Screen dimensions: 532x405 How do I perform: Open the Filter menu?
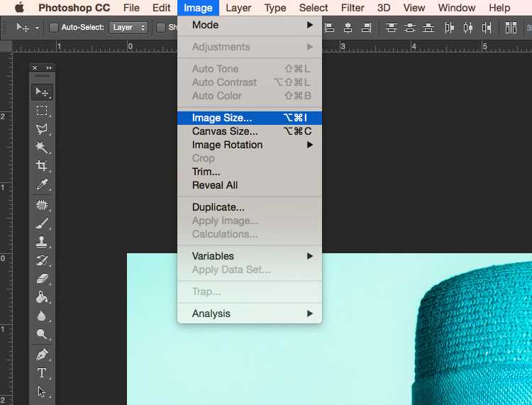[x=353, y=8]
